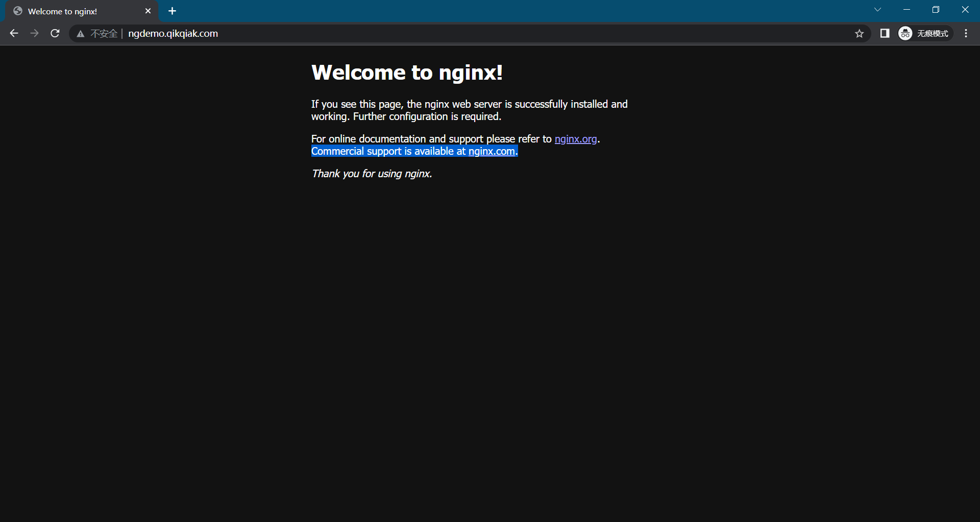Click text 'working. Further configuration is required.'
This screenshot has height=522, width=980.
click(406, 116)
